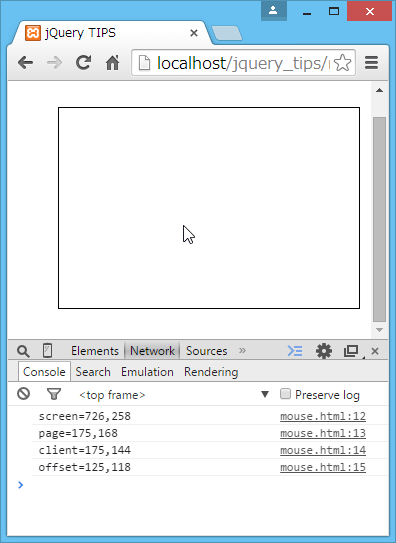Image resolution: width=396 pixels, height=543 pixels.
Task: Activate the DevTools inspect magnifier
Action: coord(23,351)
